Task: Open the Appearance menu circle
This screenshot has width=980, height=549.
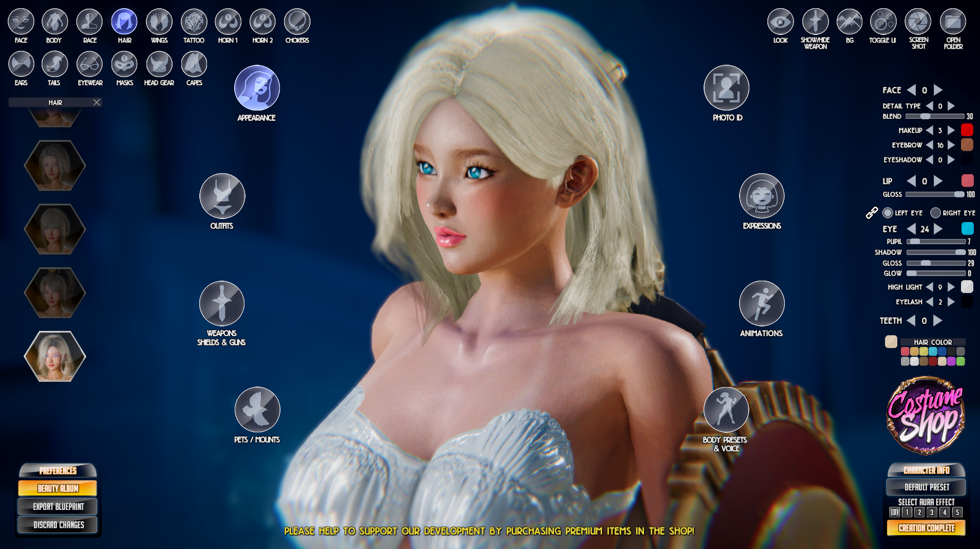Action: click(257, 88)
